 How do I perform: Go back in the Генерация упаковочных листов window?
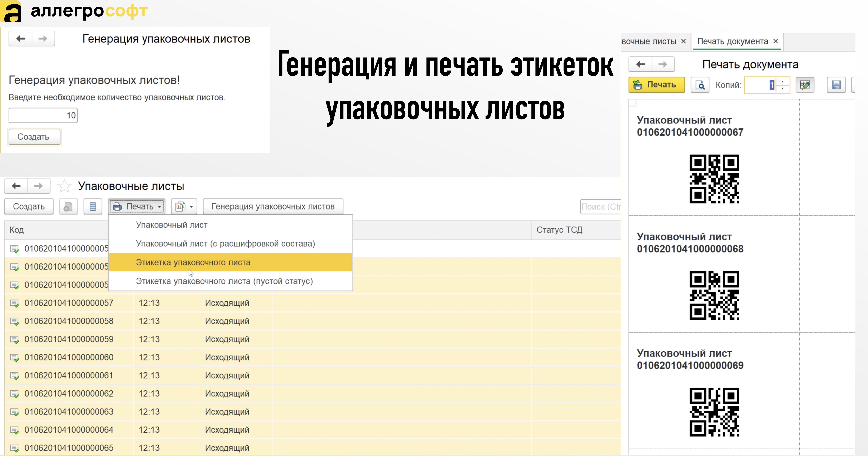coord(21,39)
